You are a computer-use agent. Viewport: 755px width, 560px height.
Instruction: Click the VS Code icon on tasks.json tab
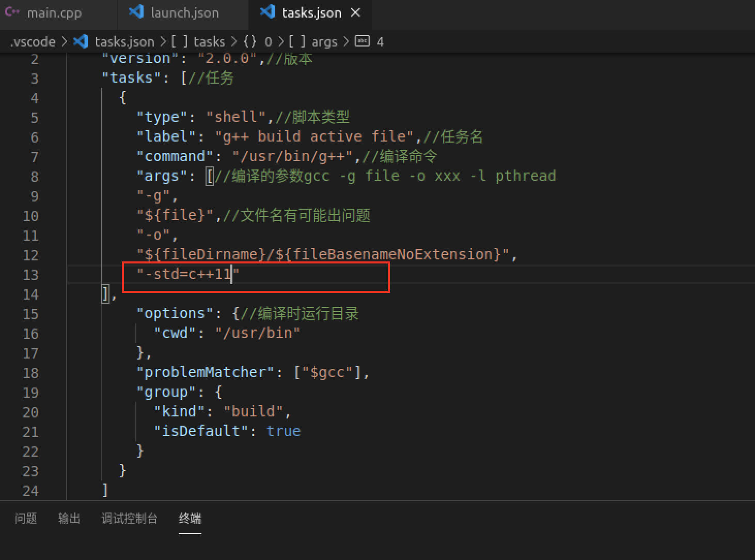point(268,12)
